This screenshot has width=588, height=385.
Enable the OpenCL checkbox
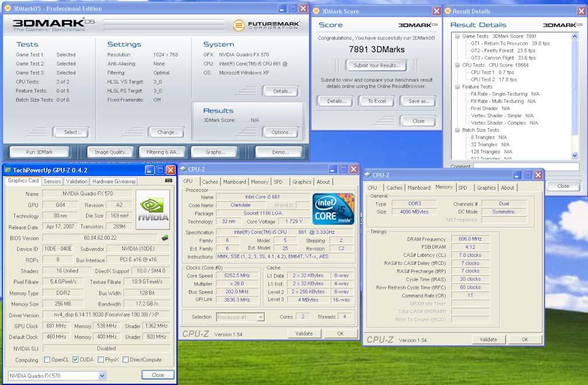47,360
